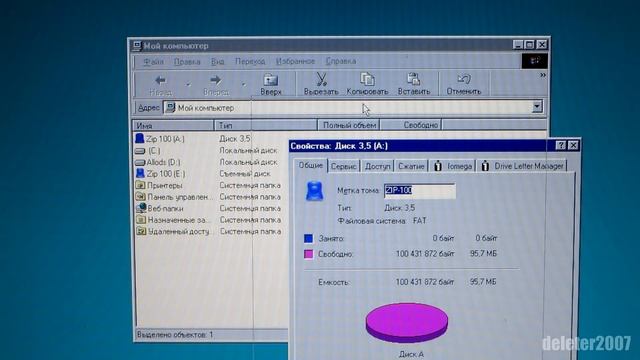Select the Принтеры folder icon
Screen dimensions: 640x360
point(140,185)
